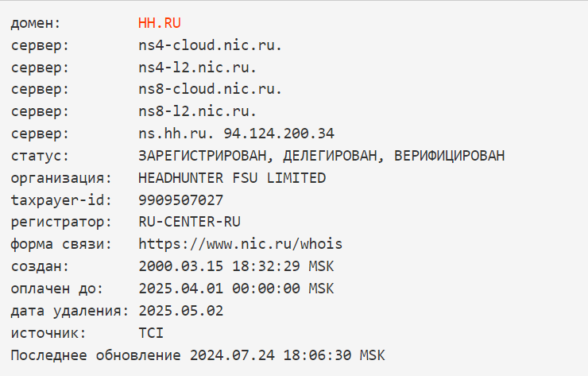
Task: Click the домен: field label
Action: coord(35,22)
